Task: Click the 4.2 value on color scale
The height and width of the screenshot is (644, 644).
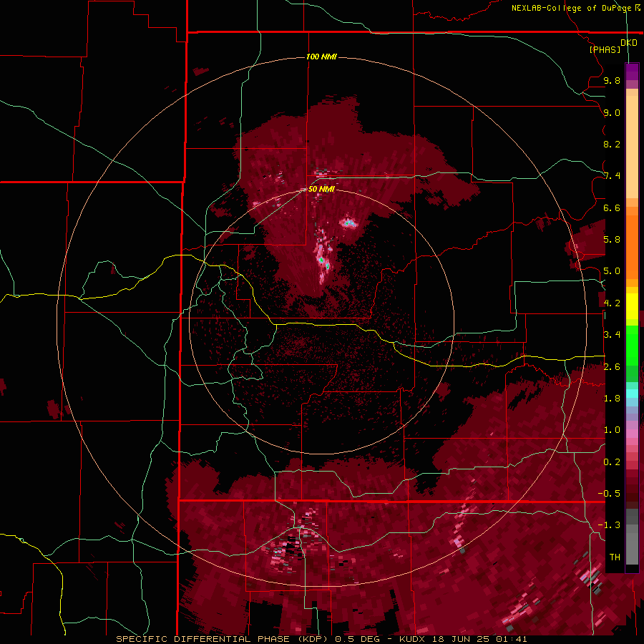Action: tap(612, 303)
